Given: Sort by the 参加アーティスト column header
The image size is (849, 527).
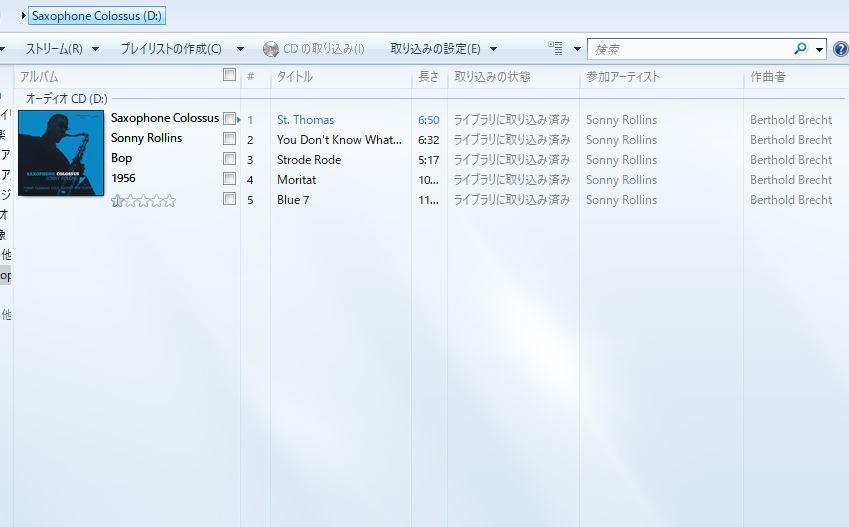Looking at the screenshot, I should [623, 76].
